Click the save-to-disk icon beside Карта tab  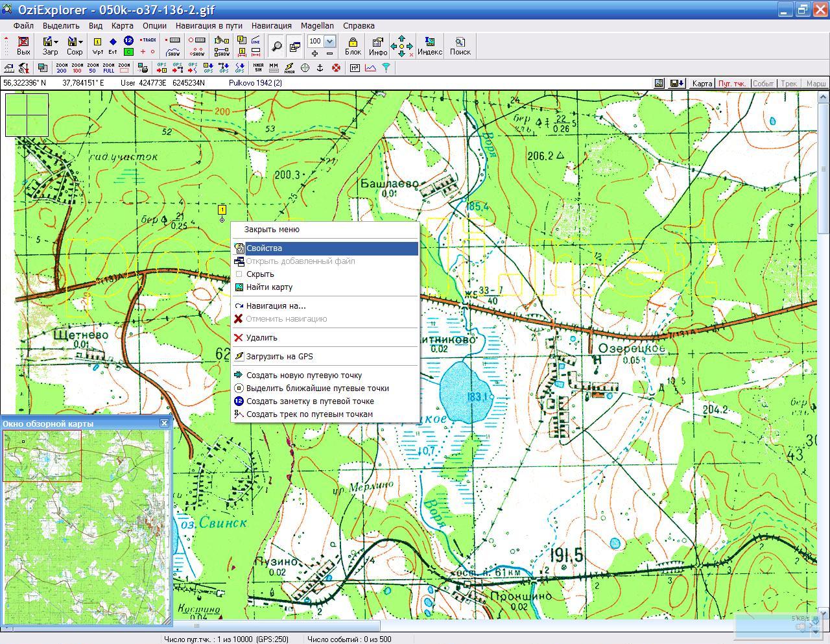(x=677, y=83)
